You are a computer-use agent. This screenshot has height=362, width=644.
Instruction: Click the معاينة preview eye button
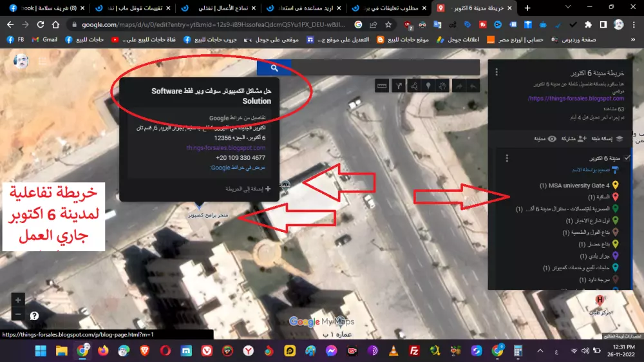pyautogui.click(x=545, y=139)
